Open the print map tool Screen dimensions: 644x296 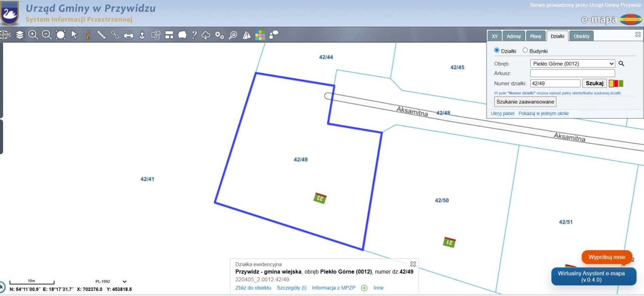tap(129, 35)
